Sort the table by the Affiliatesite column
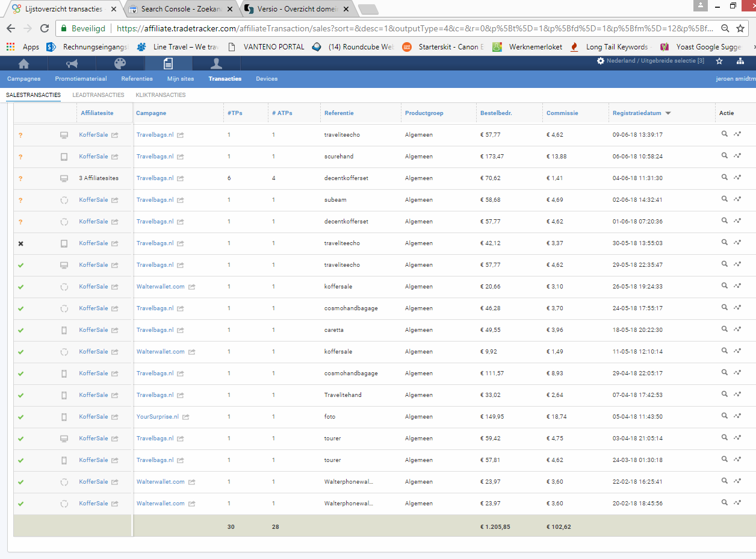 [97, 113]
